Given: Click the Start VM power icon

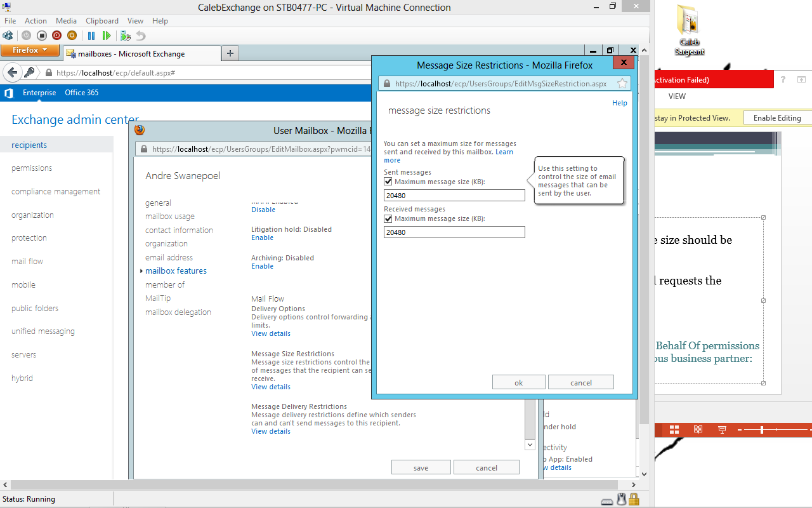Looking at the screenshot, I should 27,36.
